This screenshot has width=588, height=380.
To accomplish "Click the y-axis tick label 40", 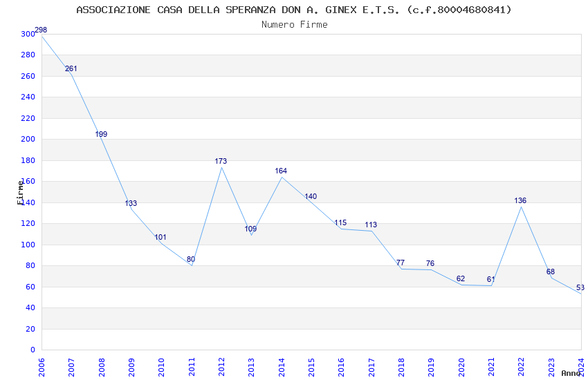I will (x=30, y=307).
